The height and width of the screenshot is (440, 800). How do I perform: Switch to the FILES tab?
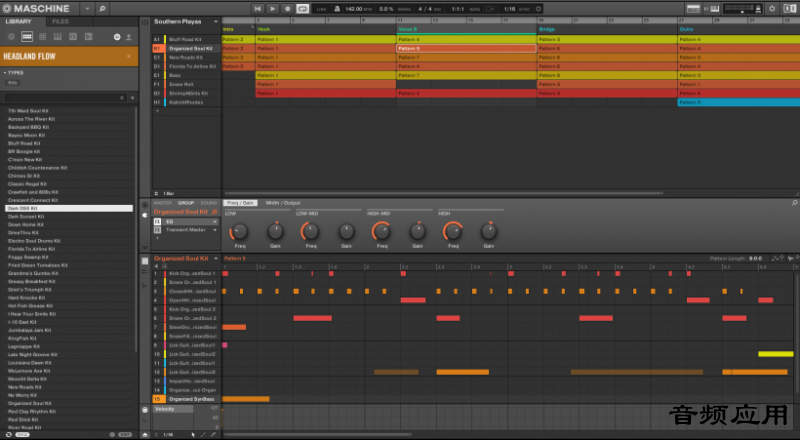(60, 21)
